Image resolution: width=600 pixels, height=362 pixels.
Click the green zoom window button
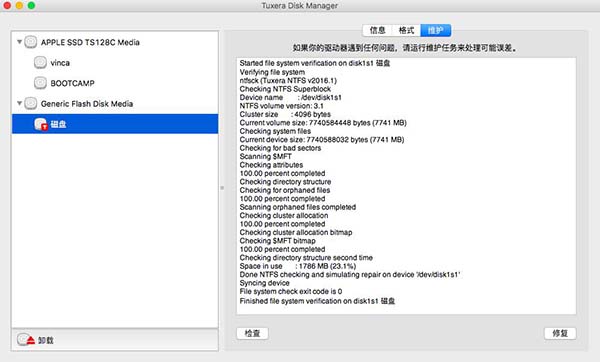[x=31, y=5]
